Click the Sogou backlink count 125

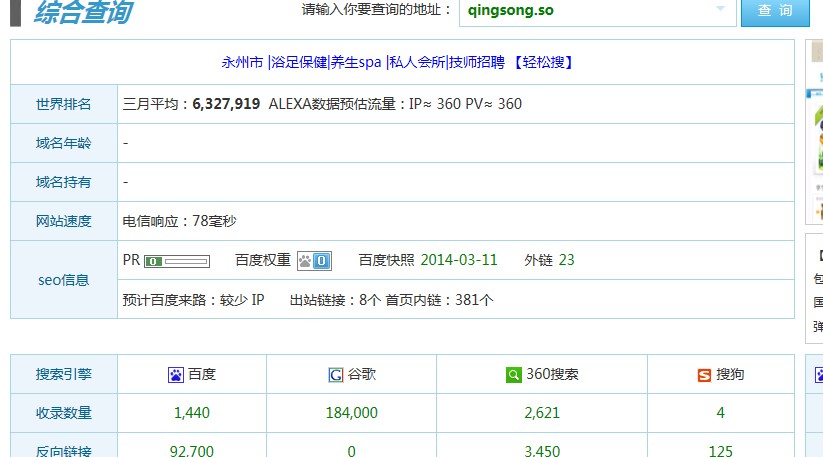click(x=721, y=451)
